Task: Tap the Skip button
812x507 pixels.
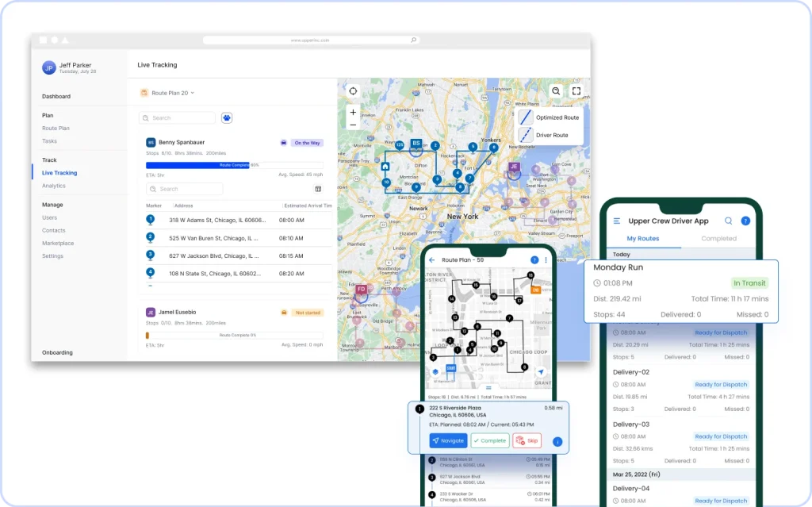Action: (527, 440)
